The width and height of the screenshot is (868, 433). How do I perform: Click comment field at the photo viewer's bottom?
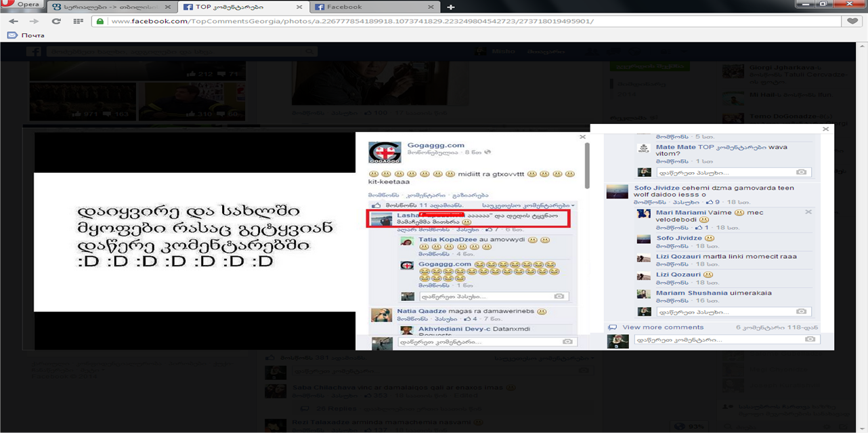click(x=487, y=342)
